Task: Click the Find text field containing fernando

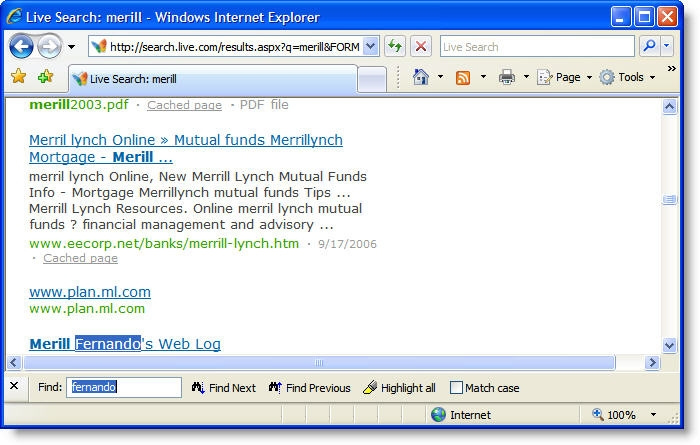Action: coord(124,387)
